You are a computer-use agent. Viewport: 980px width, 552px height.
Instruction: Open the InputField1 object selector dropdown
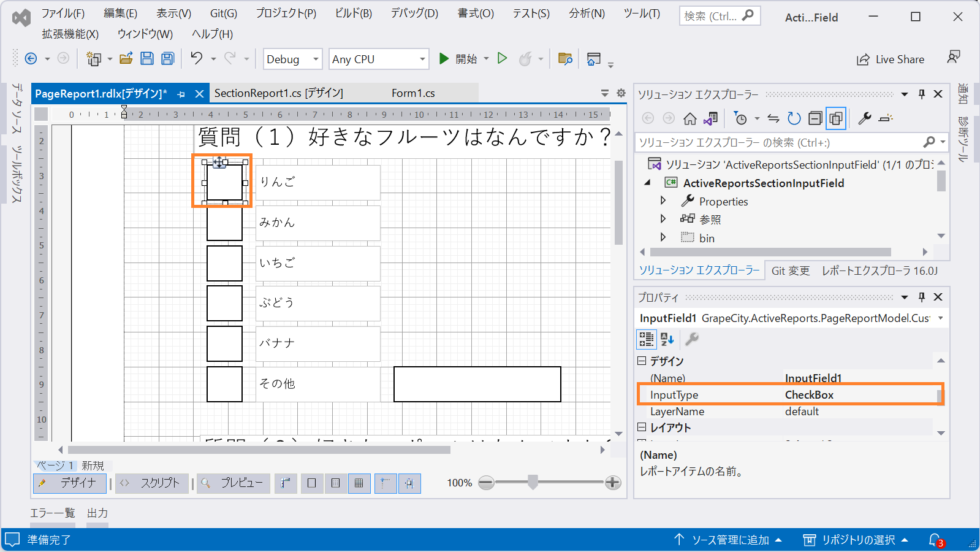click(x=940, y=318)
